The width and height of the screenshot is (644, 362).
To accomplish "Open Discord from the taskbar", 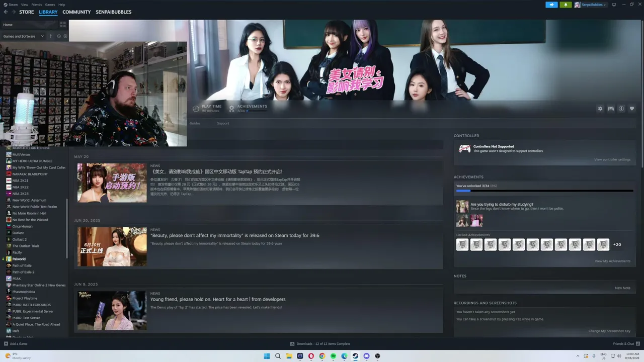I will coord(366,356).
